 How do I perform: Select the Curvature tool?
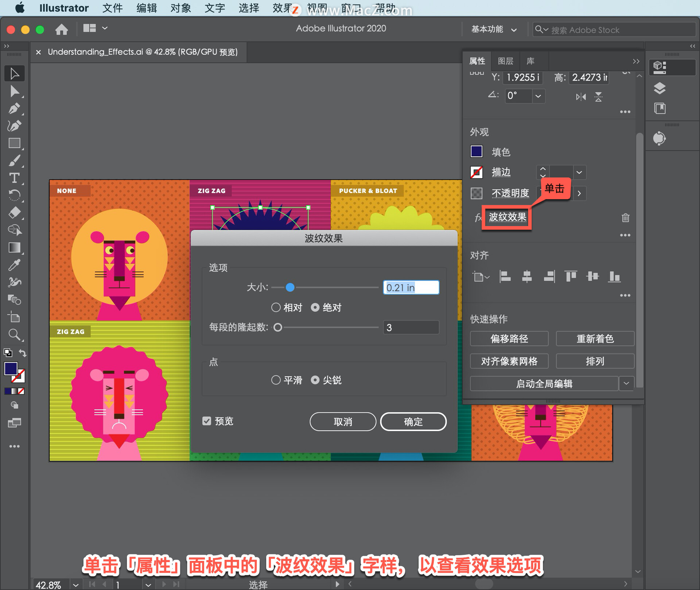point(15,126)
